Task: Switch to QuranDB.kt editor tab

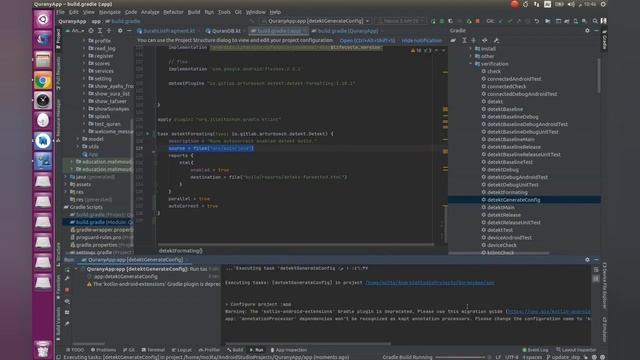Action: click(223, 31)
